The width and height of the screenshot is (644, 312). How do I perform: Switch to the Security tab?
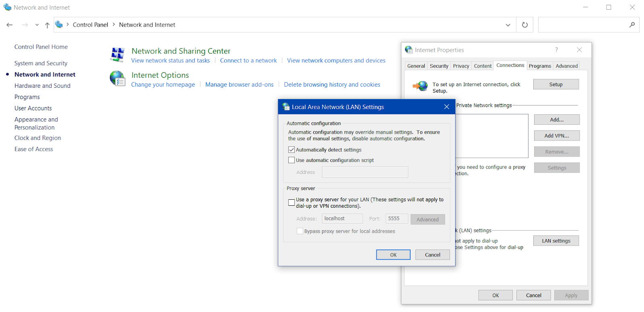pyautogui.click(x=439, y=66)
